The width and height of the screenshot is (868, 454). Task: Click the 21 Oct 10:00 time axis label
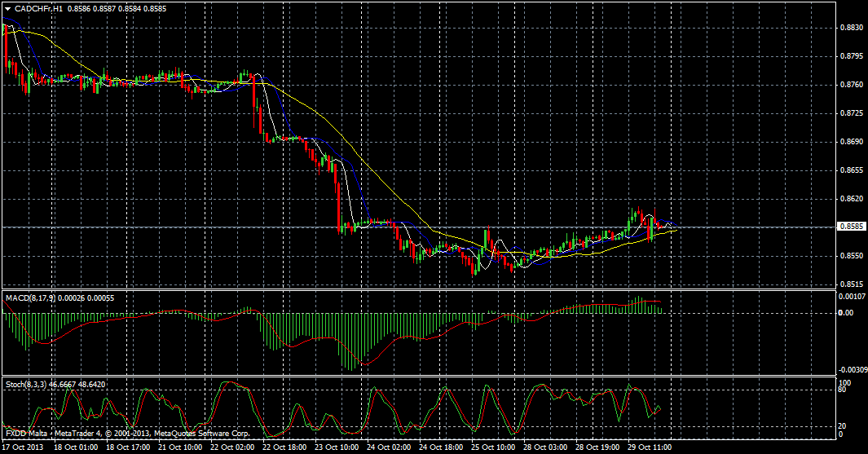click(181, 447)
